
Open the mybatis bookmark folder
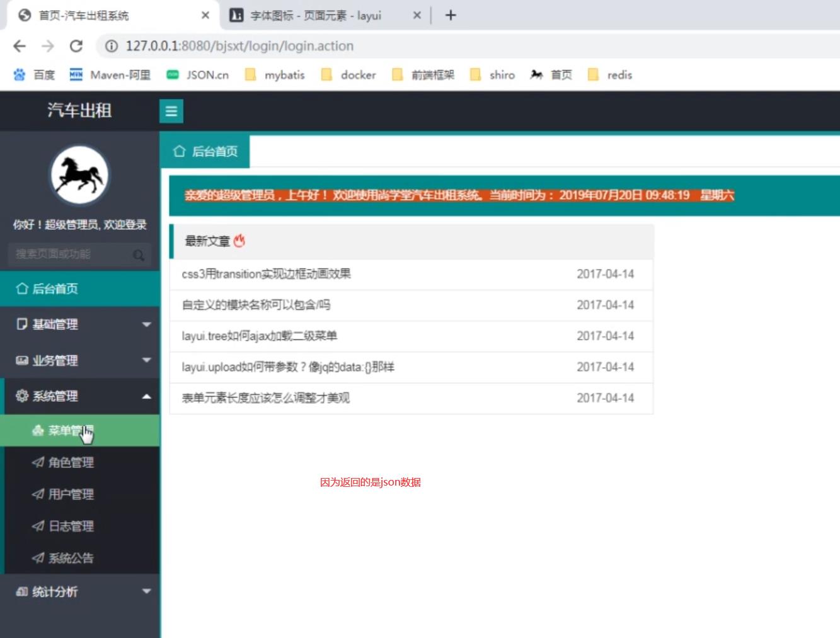[x=275, y=75]
